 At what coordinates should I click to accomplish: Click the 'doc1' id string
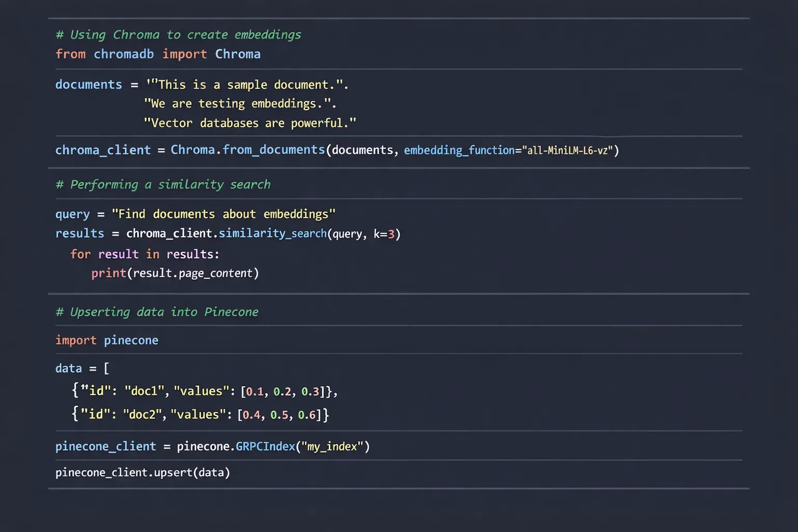pos(144,391)
